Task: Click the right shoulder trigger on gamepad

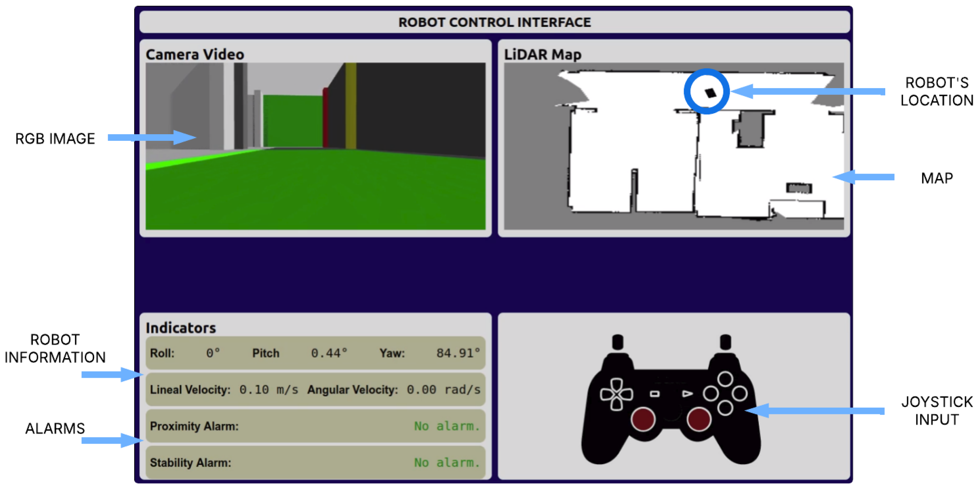Action: [x=725, y=342]
